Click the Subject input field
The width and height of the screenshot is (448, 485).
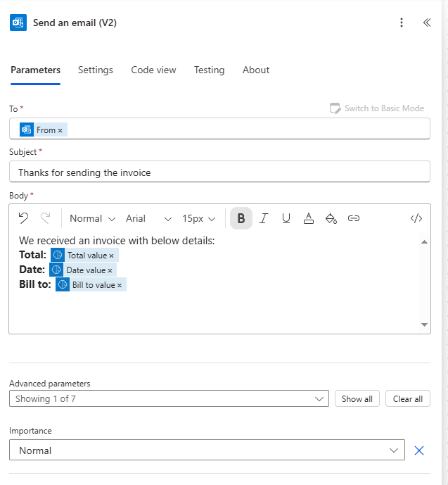click(219, 172)
